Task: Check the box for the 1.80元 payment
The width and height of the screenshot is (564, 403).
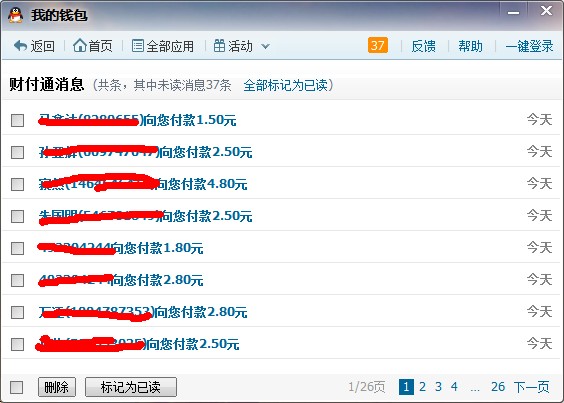Action: 17,248
